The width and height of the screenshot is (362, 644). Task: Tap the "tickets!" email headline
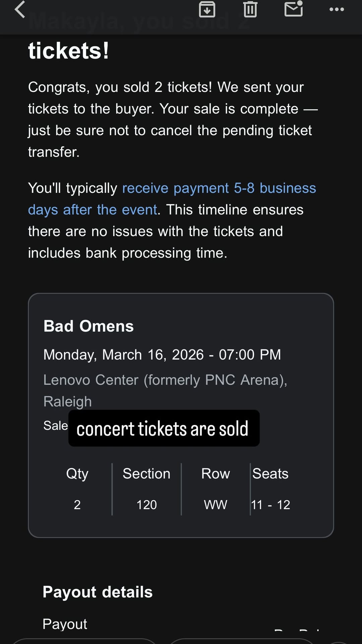tap(68, 51)
